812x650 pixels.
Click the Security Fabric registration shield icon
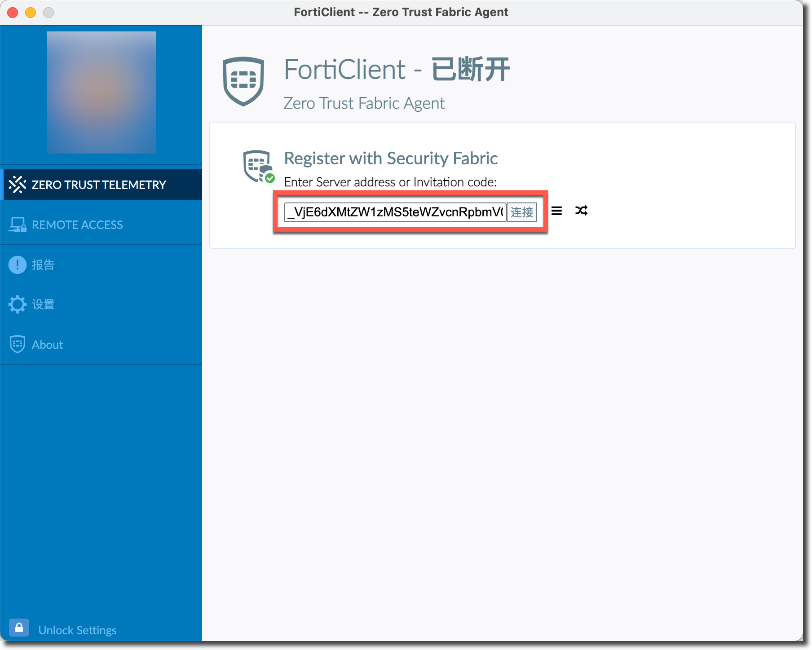tap(258, 166)
